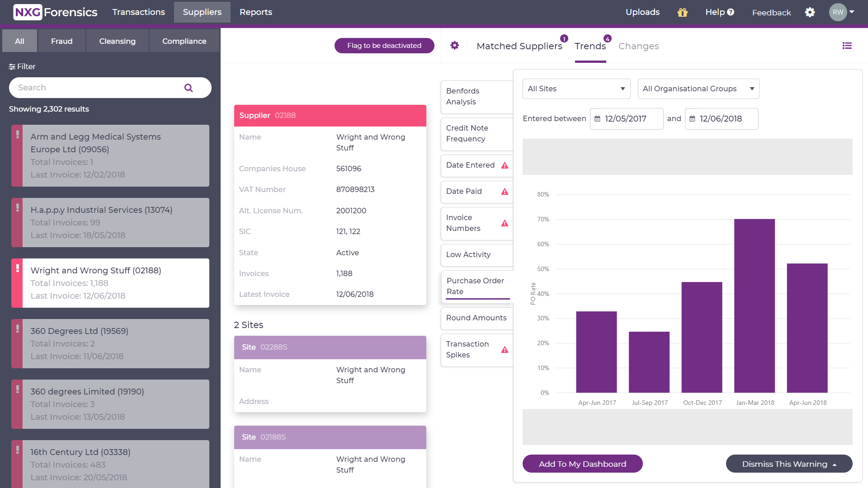The width and height of the screenshot is (868, 488).
Task: Open the Filter panel in the sidebar
Action: click(22, 66)
